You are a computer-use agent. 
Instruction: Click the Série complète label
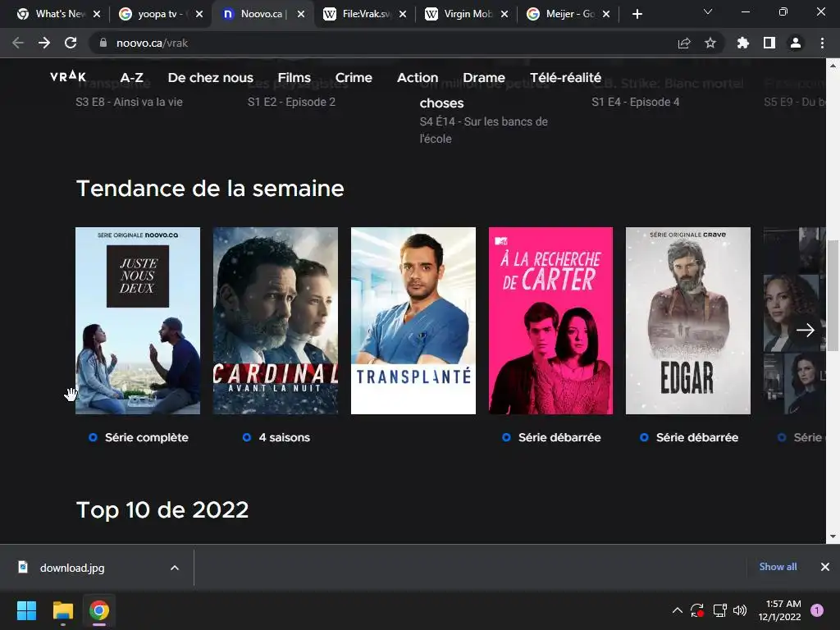(146, 437)
